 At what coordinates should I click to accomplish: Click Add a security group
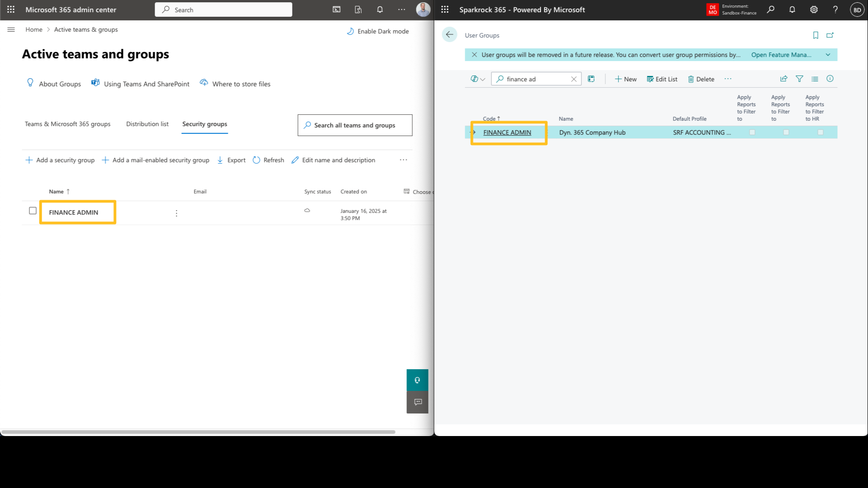60,160
